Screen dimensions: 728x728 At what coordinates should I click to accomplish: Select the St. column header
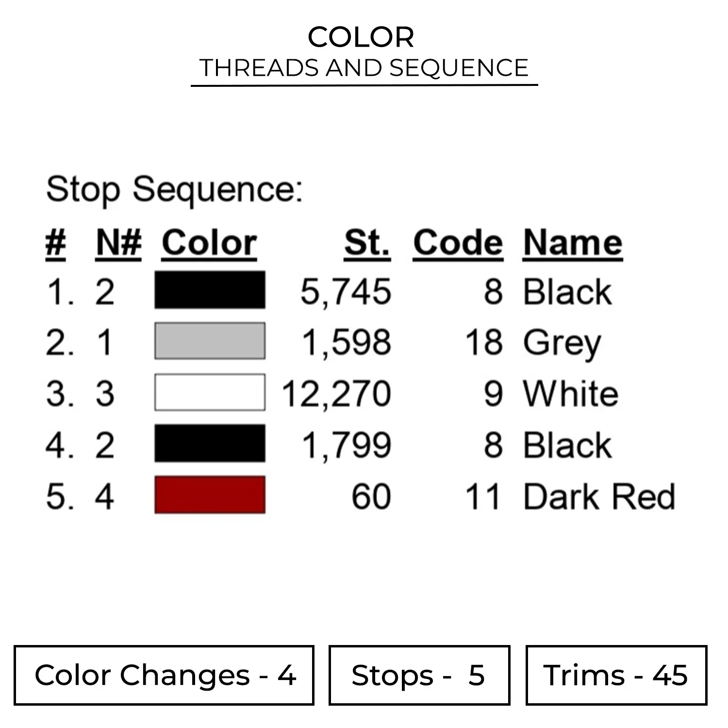367,243
